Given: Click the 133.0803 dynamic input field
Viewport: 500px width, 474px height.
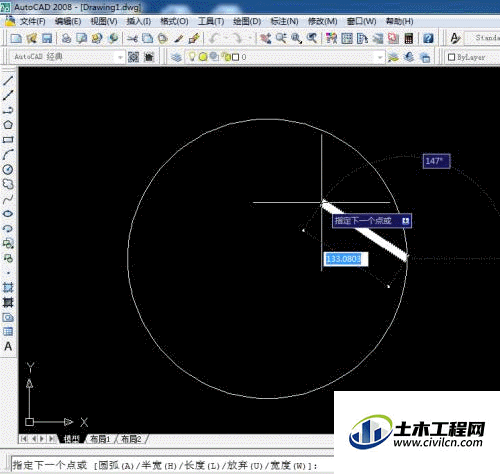Looking at the screenshot, I should click(x=346, y=259).
